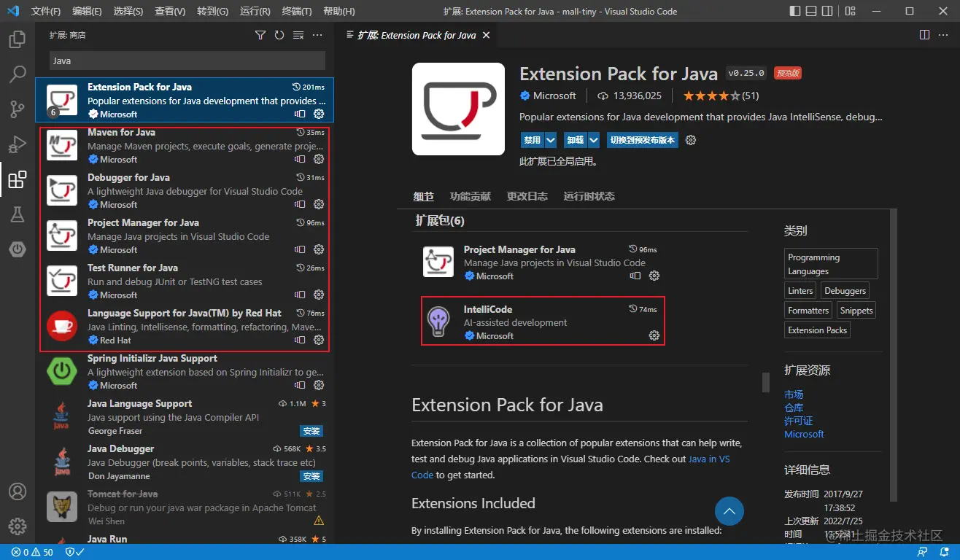Viewport: 960px width, 560px height.
Task: Open the 查看(V) menu
Action: (x=170, y=12)
